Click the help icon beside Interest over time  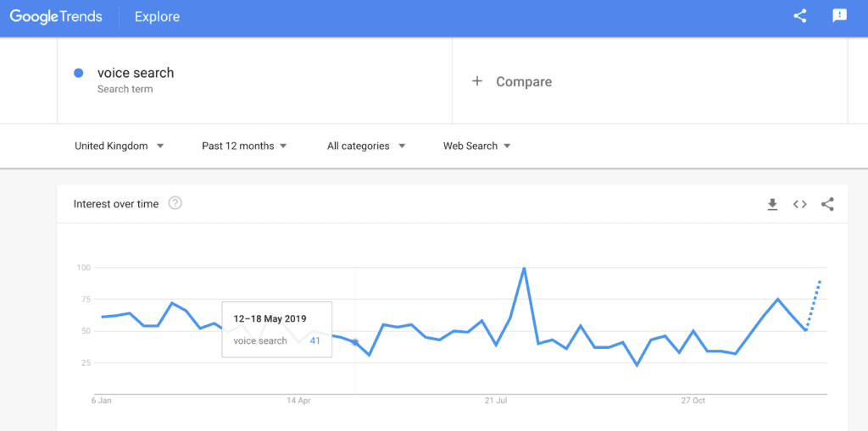tap(175, 203)
